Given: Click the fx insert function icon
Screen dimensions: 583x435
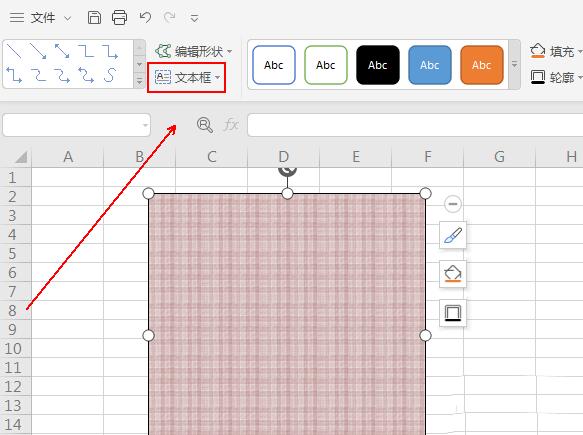Looking at the screenshot, I should tap(231, 125).
